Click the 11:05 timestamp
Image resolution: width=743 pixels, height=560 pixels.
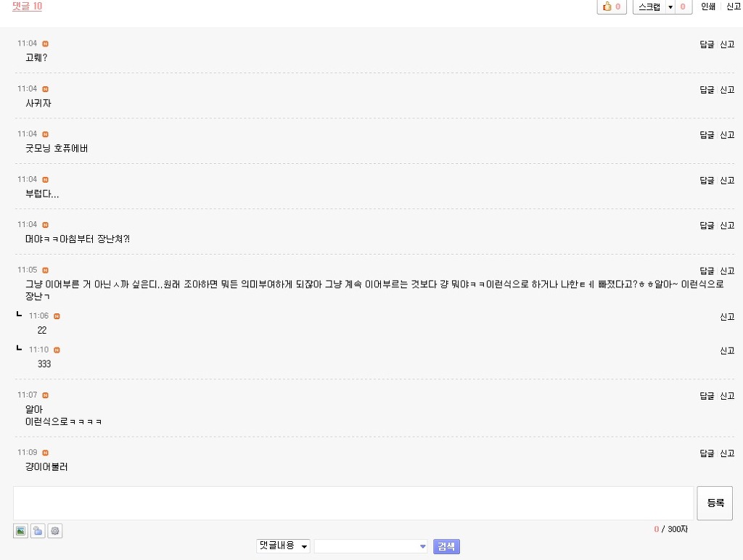27,270
